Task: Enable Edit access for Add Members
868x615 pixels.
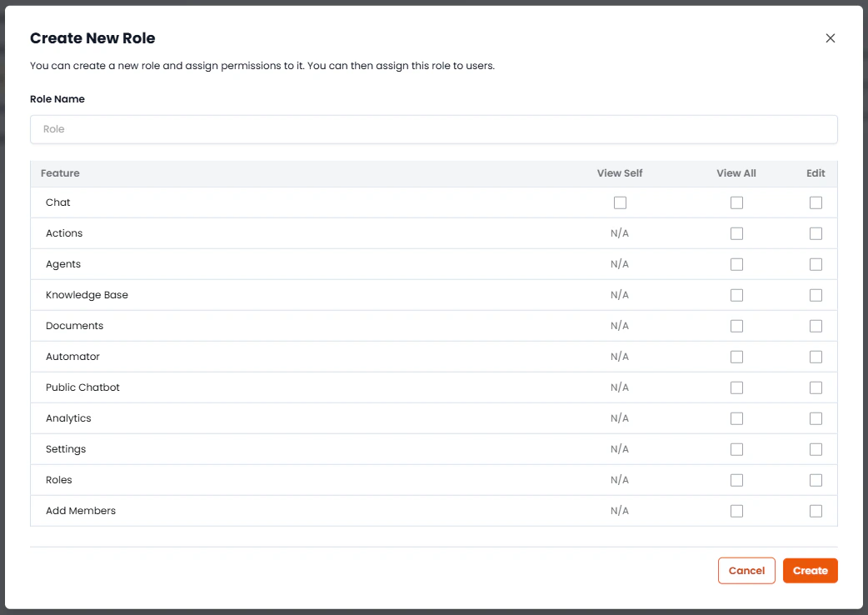Action: point(816,511)
